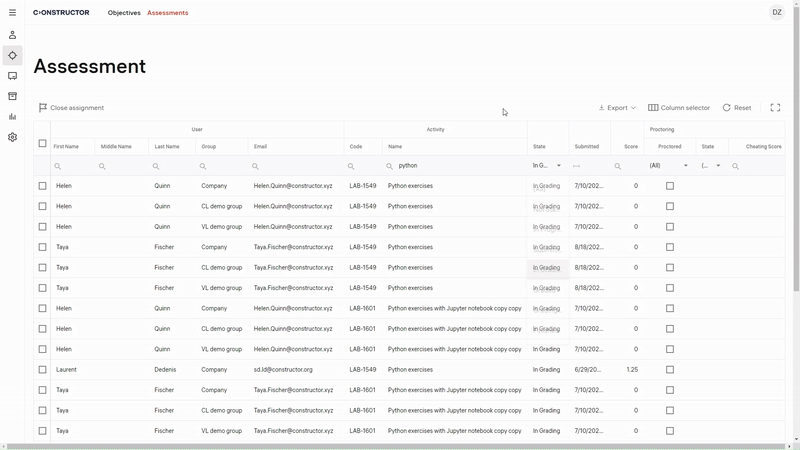The height and width of the screenshot is (450, 800).
Task: Select row Helen Quinn Company LAB-1549
Action: pyautogui.click(x=42, y=186)
